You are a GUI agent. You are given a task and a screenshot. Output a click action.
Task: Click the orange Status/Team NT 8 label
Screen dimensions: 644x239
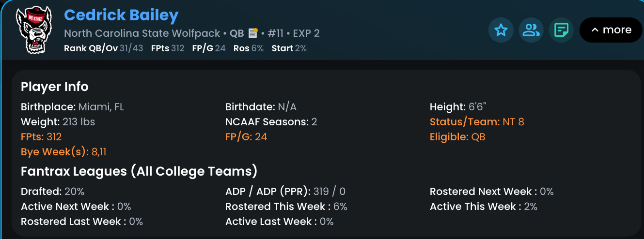coord(476,122)
